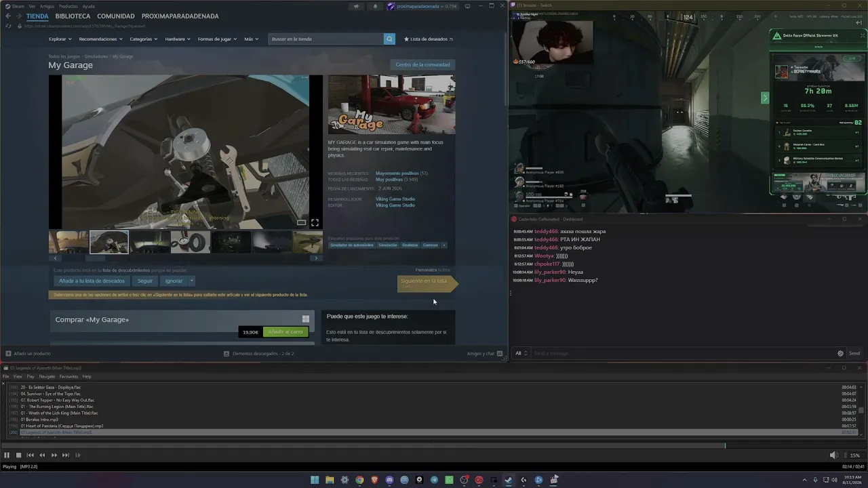The width and height of the screenshot is (868, 488).
Task: Switch to the COMUNIDAD tab
Action: tap(115, 16)
